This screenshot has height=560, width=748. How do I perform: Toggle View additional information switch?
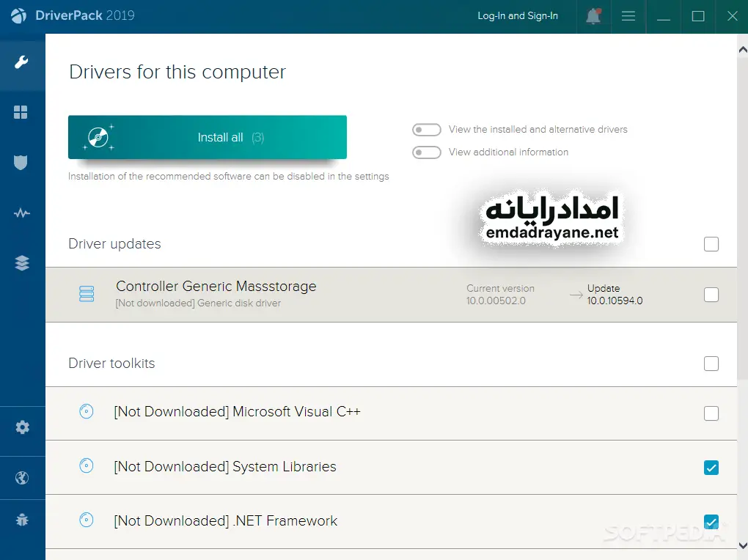point(426,152)
